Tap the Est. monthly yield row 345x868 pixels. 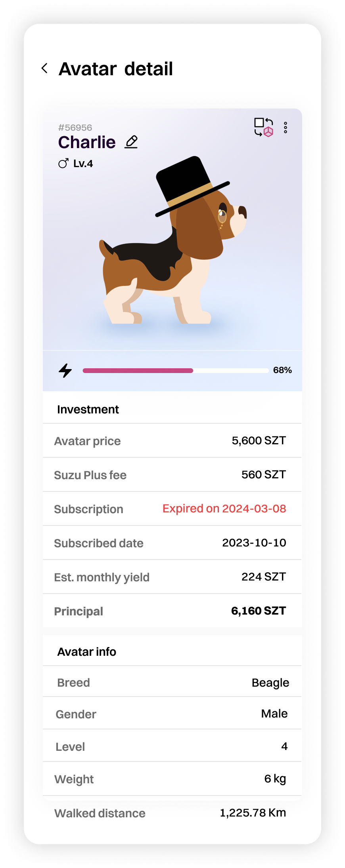pyautogui.click(x=172, y=577)
